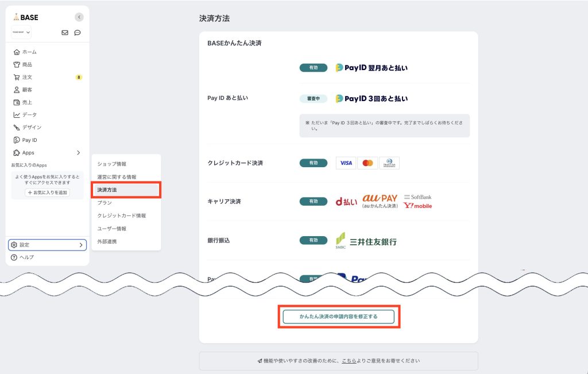The height and width of the screenshot is (374, 588).
Task: Open 注文 orders page
Action: click(x=27, y=77)
